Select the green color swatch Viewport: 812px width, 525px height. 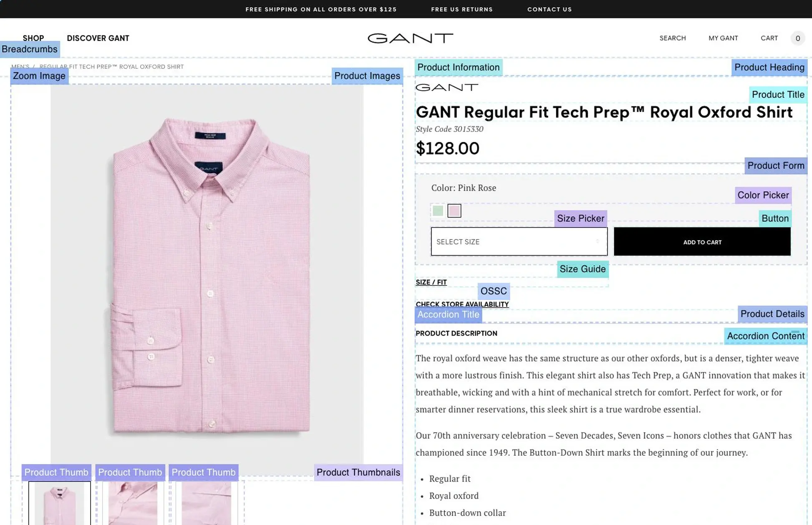pos(438,211)
